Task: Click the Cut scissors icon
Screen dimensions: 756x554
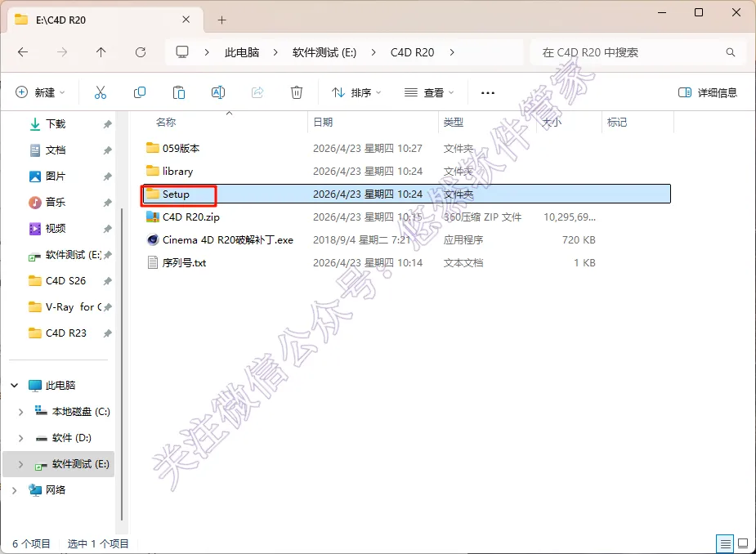Action: point(101,92)
